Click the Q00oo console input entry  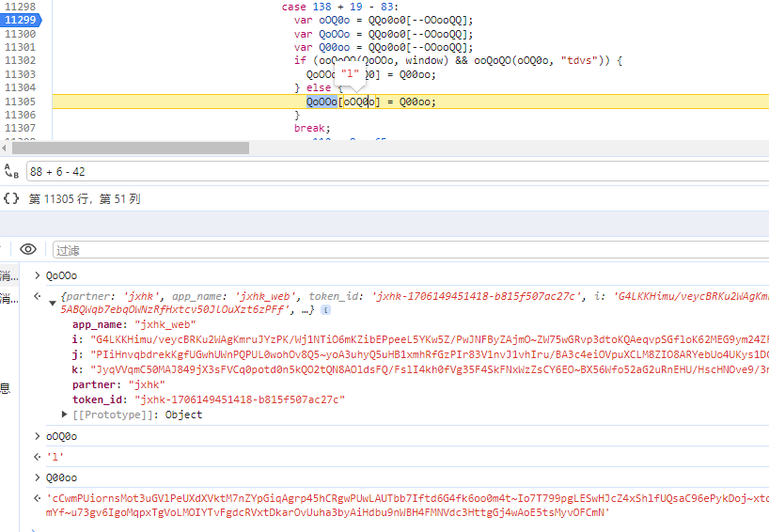(61, 477)
